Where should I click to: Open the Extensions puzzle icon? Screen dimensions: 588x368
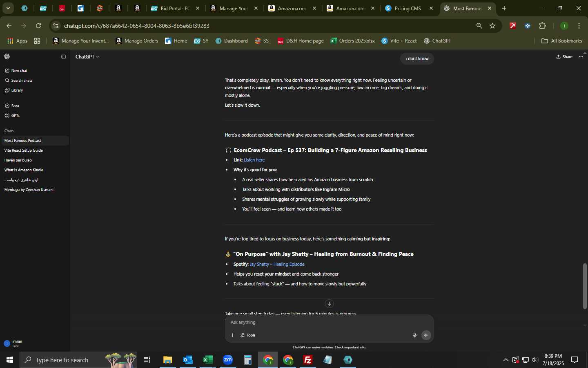tap(542, 26)
